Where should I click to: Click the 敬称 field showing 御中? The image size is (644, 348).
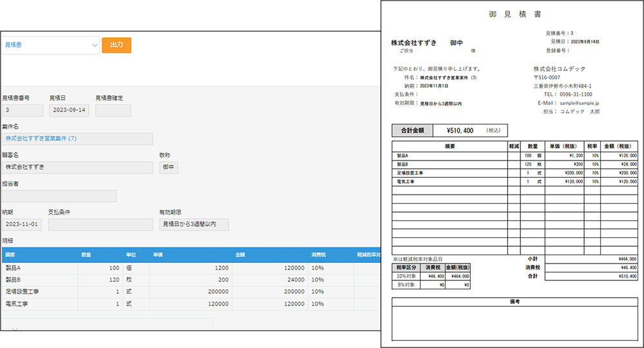point(168,167)
